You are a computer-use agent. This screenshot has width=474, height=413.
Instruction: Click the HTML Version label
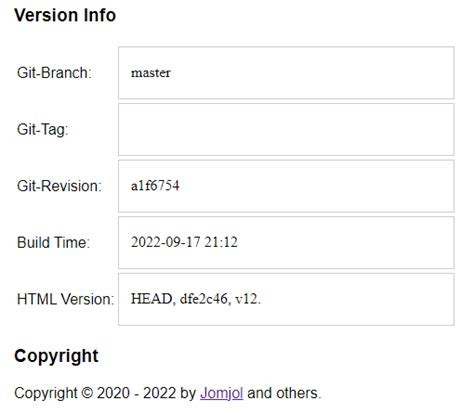[65, 299]
